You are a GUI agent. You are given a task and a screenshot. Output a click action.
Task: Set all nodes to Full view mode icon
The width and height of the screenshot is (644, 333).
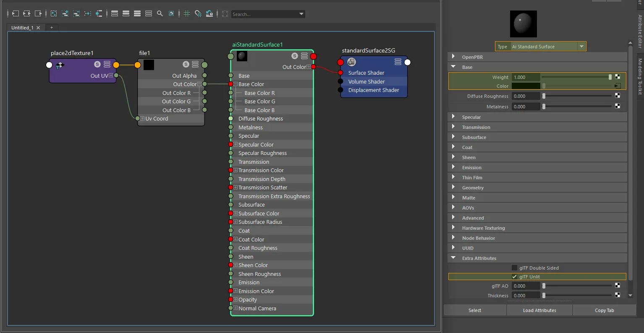[x=137, y=14]
